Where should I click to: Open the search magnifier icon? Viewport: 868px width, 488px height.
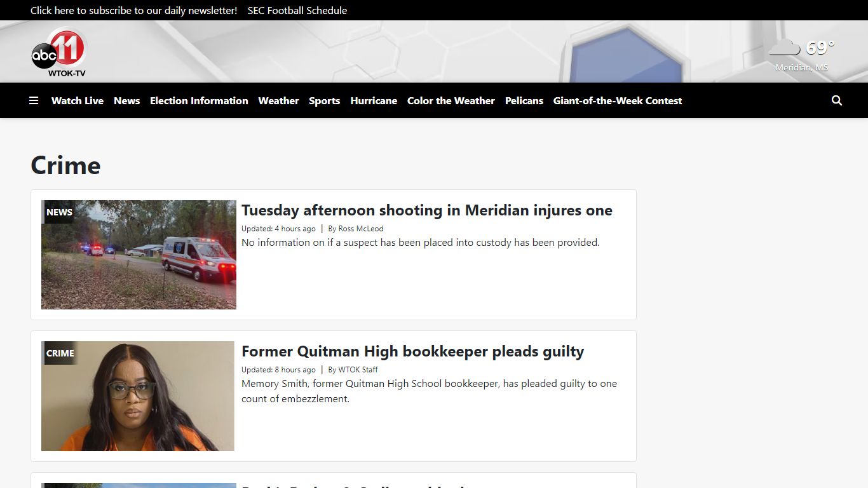point(837,100)
